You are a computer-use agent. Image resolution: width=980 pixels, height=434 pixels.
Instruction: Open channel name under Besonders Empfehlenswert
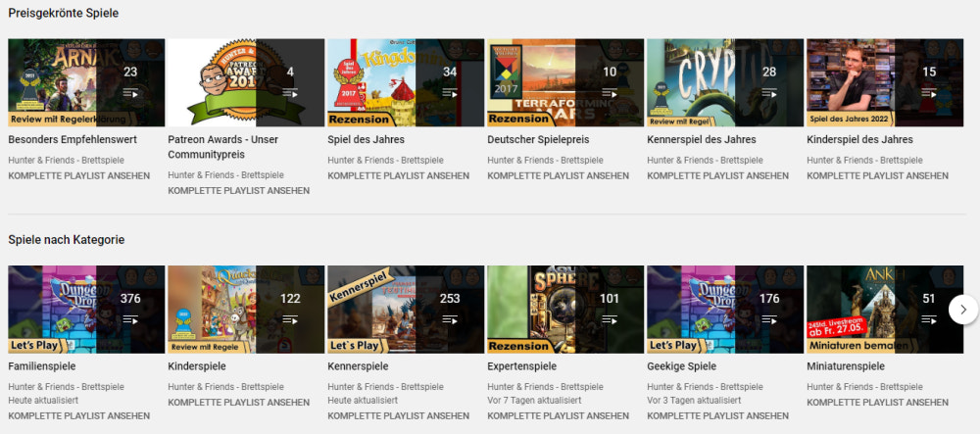(x=67, y=160)
